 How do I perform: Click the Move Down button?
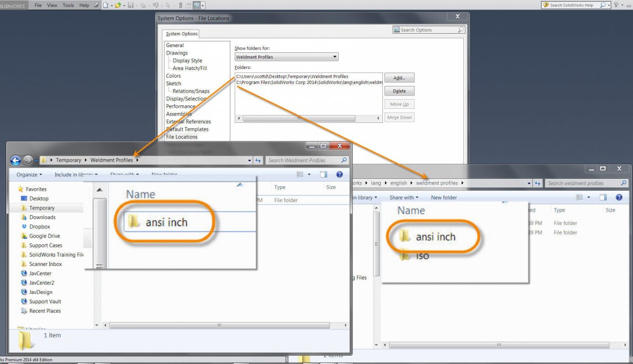(399, 118)
